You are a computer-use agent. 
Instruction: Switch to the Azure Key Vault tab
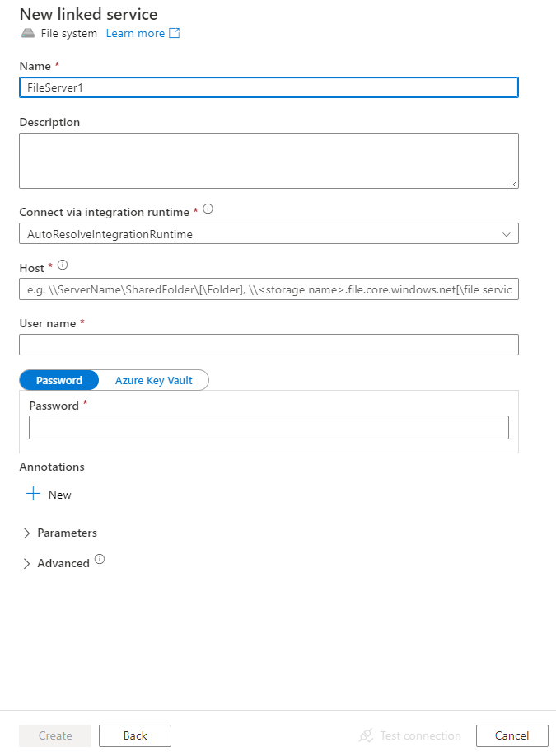(x=155, y=380)
